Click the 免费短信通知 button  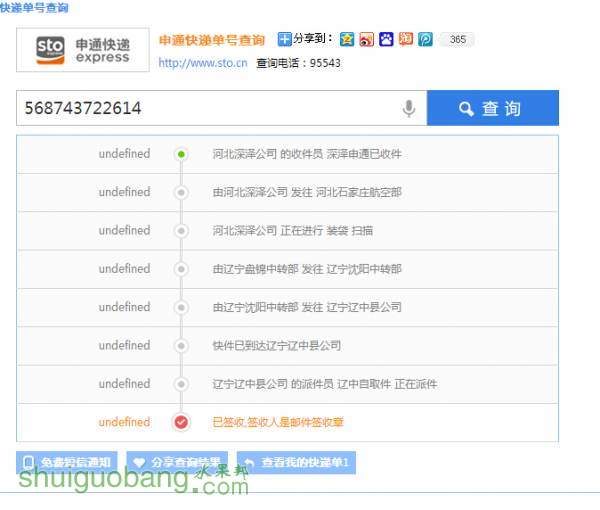coord(68,463)
